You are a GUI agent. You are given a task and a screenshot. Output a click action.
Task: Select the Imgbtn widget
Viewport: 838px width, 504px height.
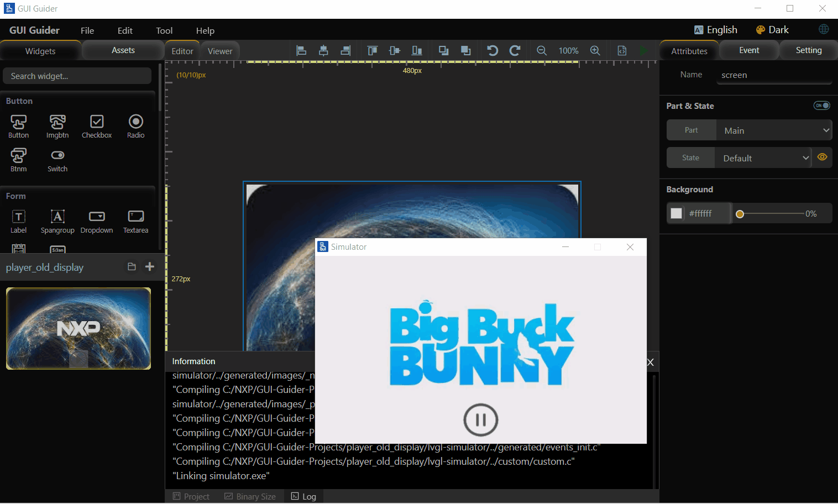coord(57,127)
